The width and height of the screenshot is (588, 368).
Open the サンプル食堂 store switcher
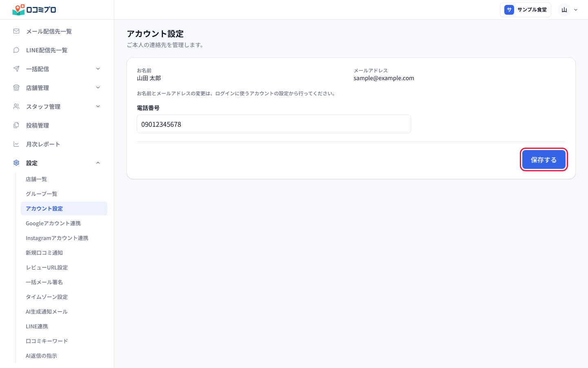(526, 10)
